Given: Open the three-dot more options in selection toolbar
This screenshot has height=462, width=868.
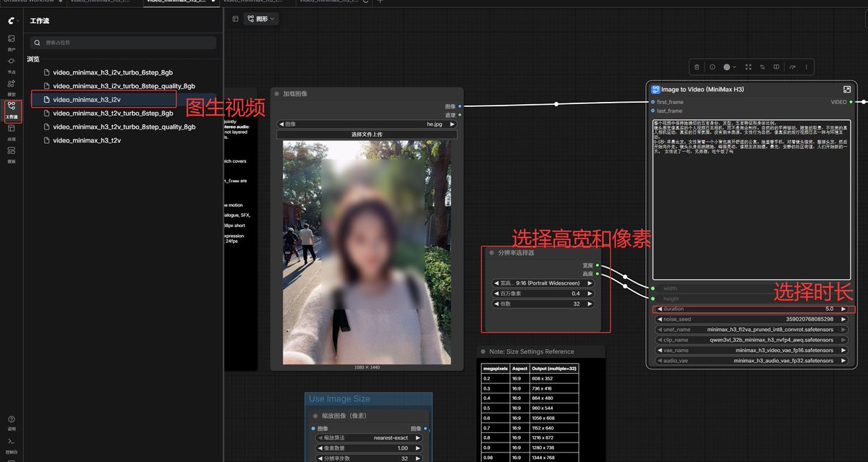Looking at the screenshot, I should pos(807,67).
